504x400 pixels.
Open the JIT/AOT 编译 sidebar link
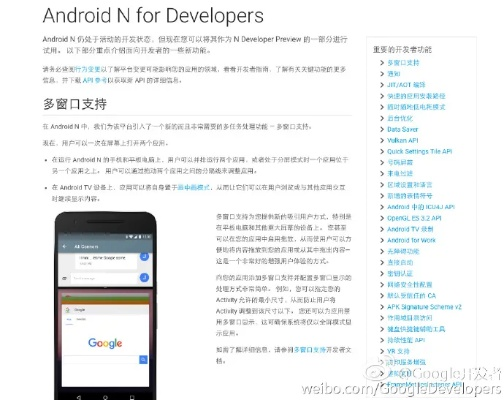[406, 85]
